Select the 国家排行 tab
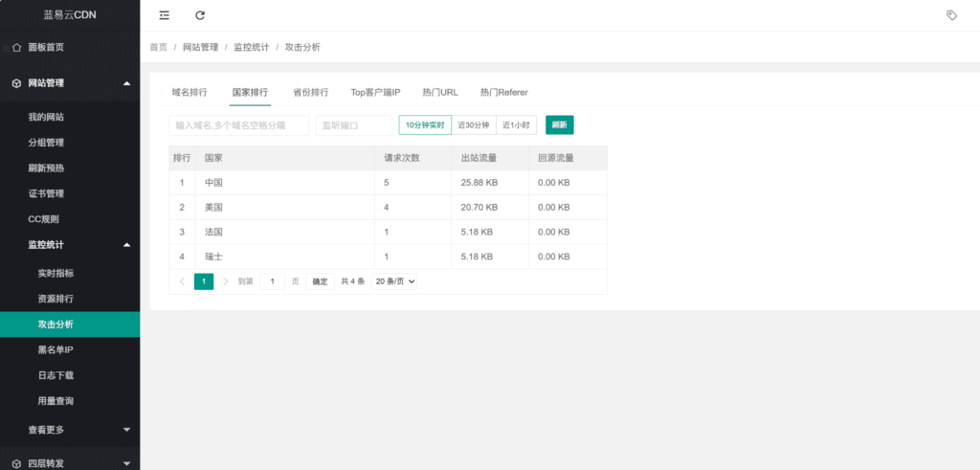 pos(250,93)
